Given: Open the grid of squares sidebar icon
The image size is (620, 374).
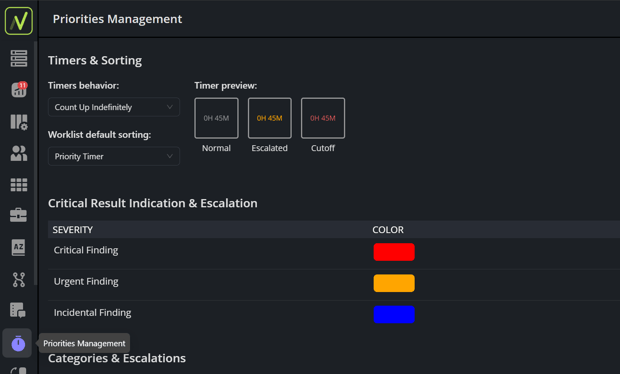Looking at the screenshot, I should coord(19,185).
